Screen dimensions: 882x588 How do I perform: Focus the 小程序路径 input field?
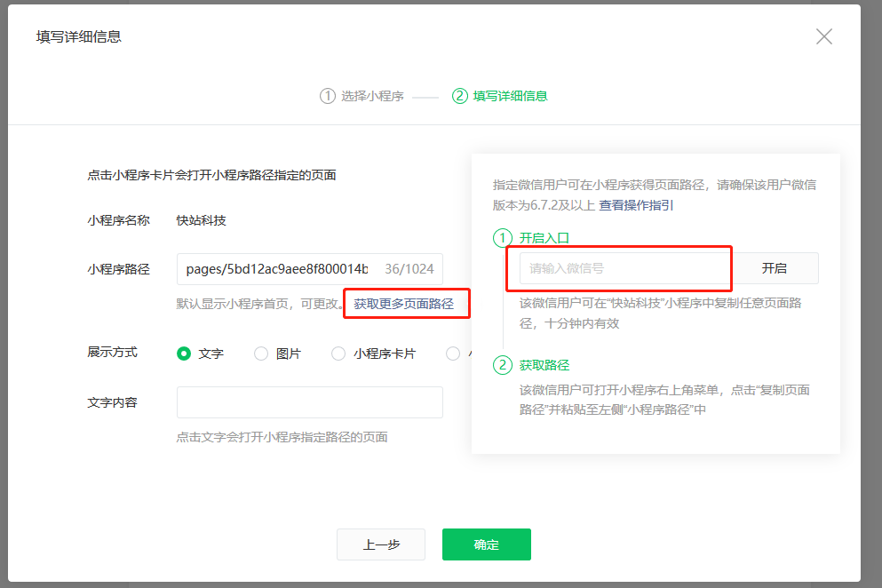(x=275, y=269)
